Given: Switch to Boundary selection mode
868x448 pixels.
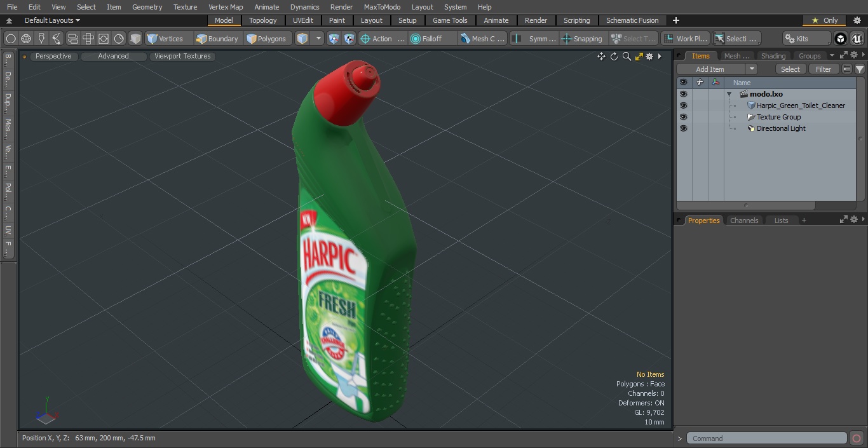Looking at the screenshot, I should (x=218, y=39).
